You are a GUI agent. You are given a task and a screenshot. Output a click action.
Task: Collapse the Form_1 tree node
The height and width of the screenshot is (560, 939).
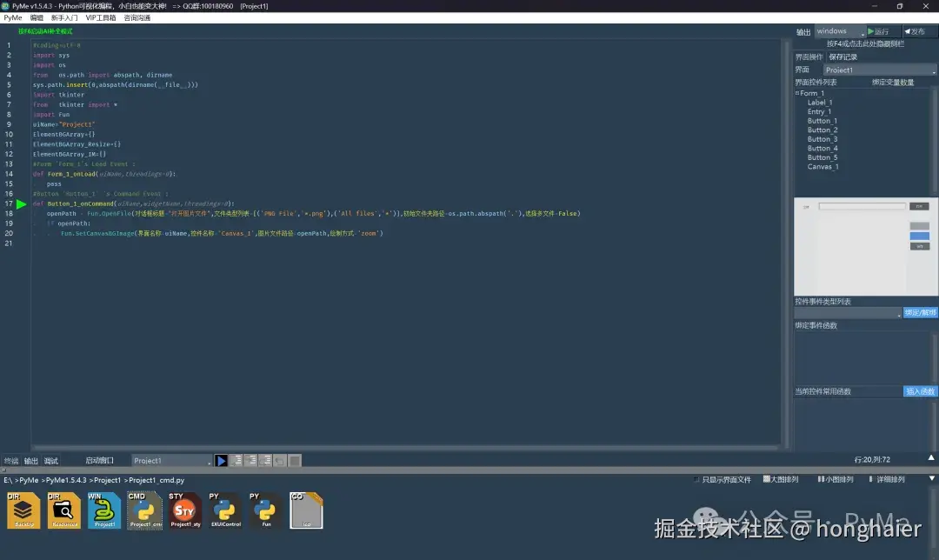[797, 93]
